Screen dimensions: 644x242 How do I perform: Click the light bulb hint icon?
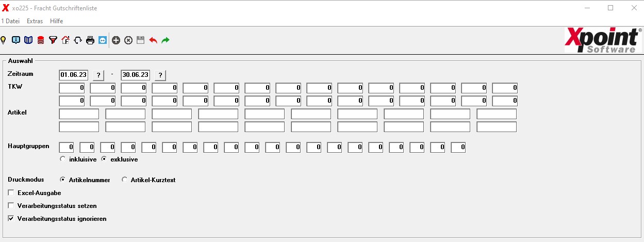[3, 40]
